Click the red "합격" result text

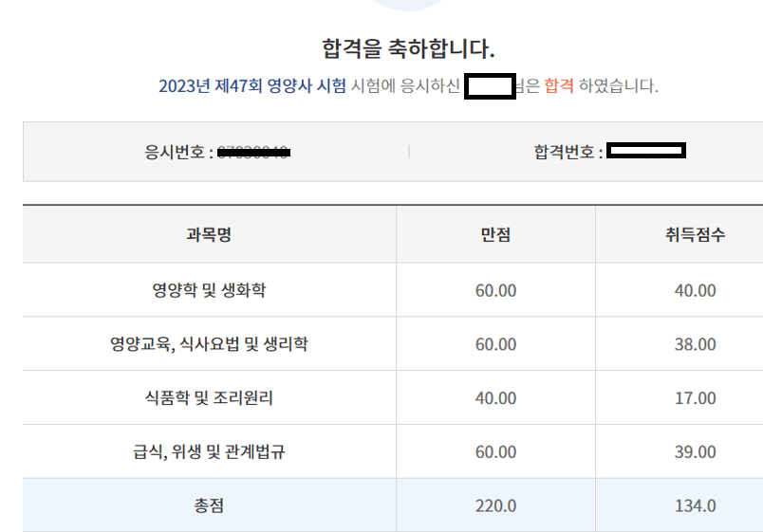pyautogui.click(x=559, y=86)
